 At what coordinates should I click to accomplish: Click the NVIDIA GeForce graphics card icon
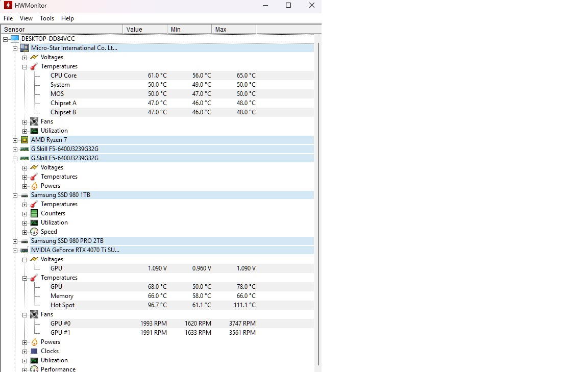pos(24,250)
